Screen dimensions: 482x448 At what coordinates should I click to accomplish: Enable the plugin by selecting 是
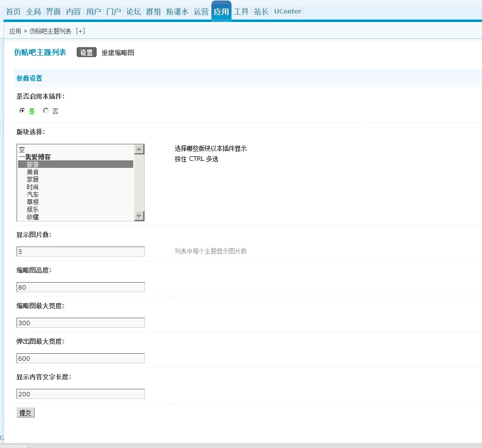click(23, 111)
